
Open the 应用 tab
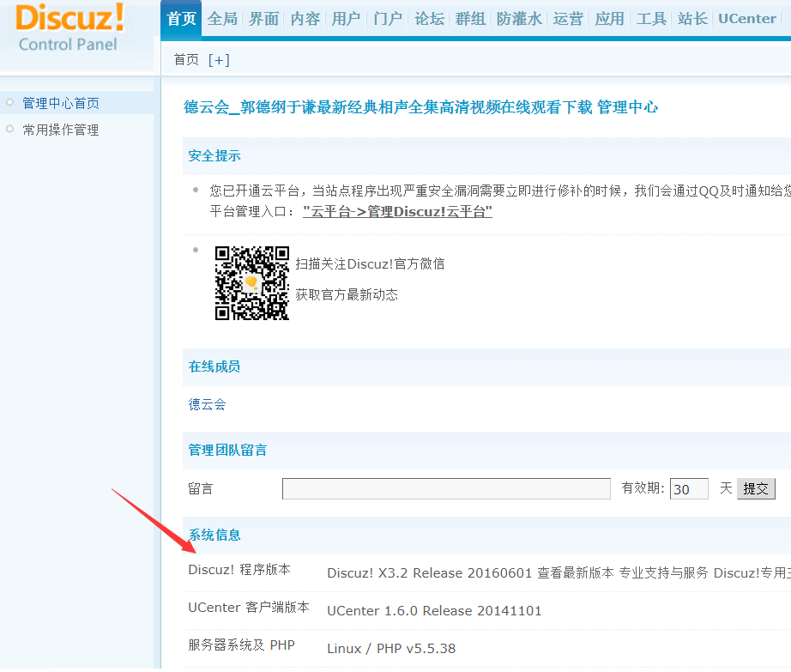click(x=609, y=19)
